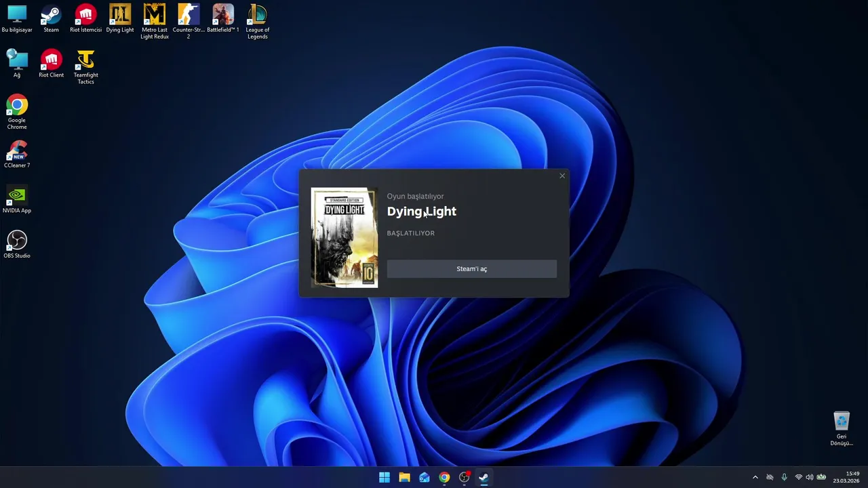This screenshot has width=868, height=488.
Task: Expand the hidden system tray icons
Action: pyautogui.click(x=755, y=477)
